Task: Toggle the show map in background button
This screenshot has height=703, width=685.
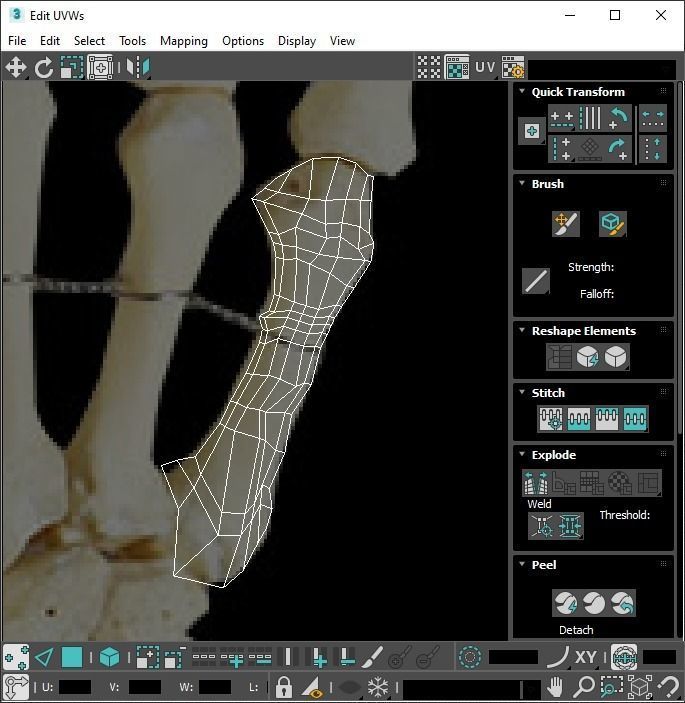Action: [457, 67]
